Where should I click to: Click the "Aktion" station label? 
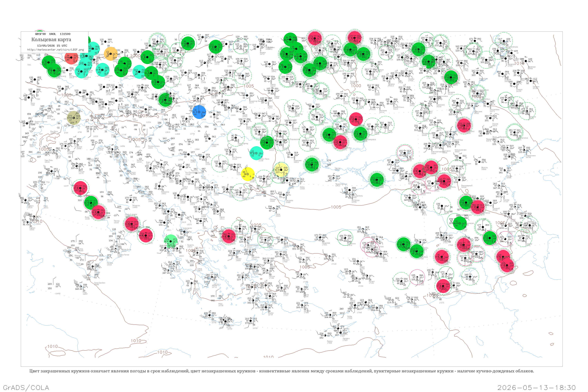178,270
